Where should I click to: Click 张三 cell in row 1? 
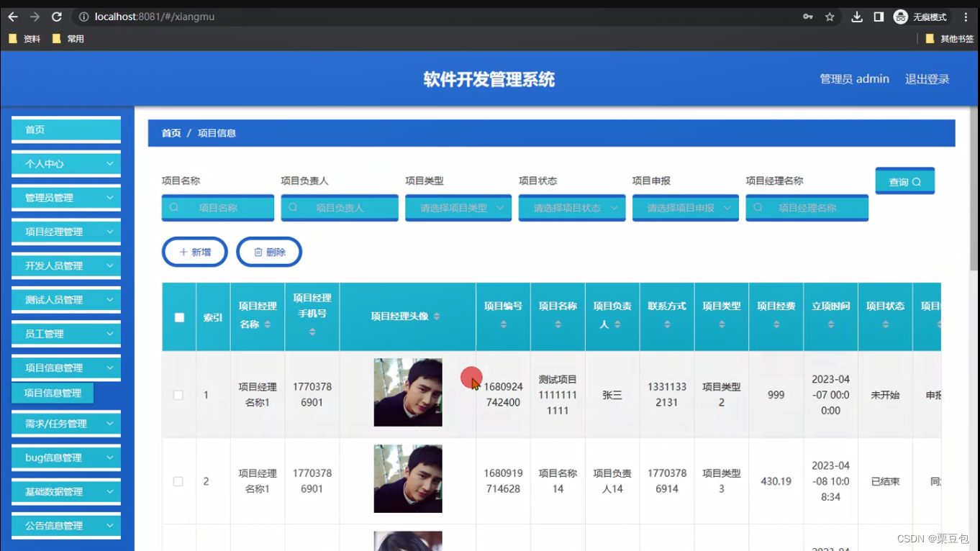pyautogui.click(x=612, y=395)
